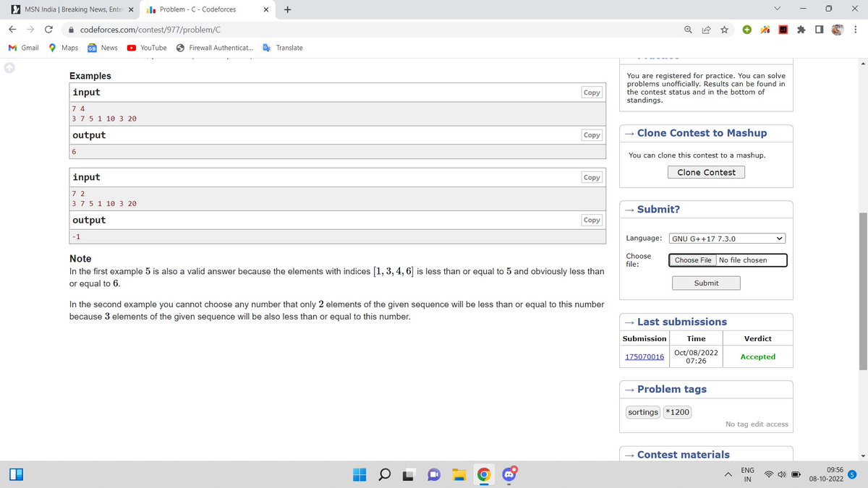Open the notification badge showing 5
This screenshot has height=488, width=868.
[852, 475]
